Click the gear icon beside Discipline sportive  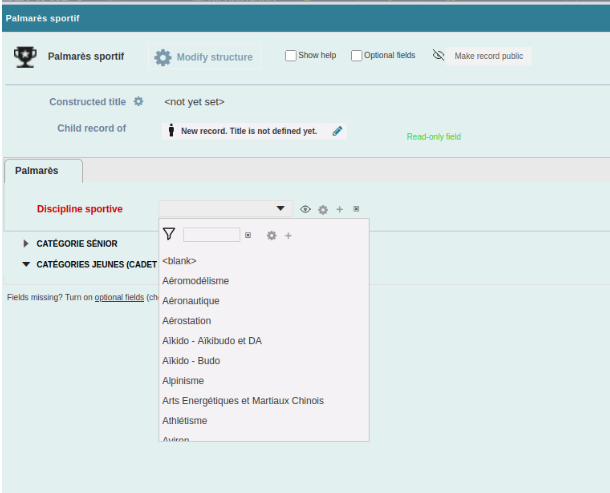(323, 210)
